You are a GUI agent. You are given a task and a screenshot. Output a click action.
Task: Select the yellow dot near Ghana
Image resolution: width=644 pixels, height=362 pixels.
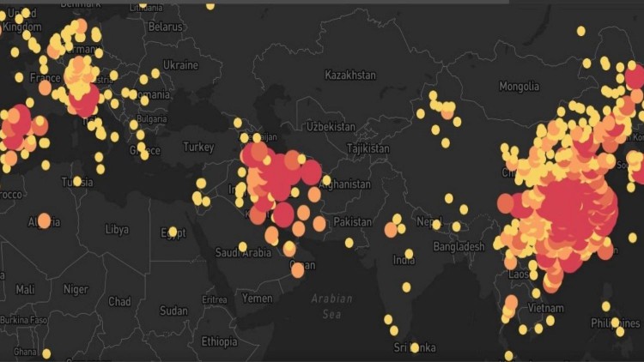(46, 353)
